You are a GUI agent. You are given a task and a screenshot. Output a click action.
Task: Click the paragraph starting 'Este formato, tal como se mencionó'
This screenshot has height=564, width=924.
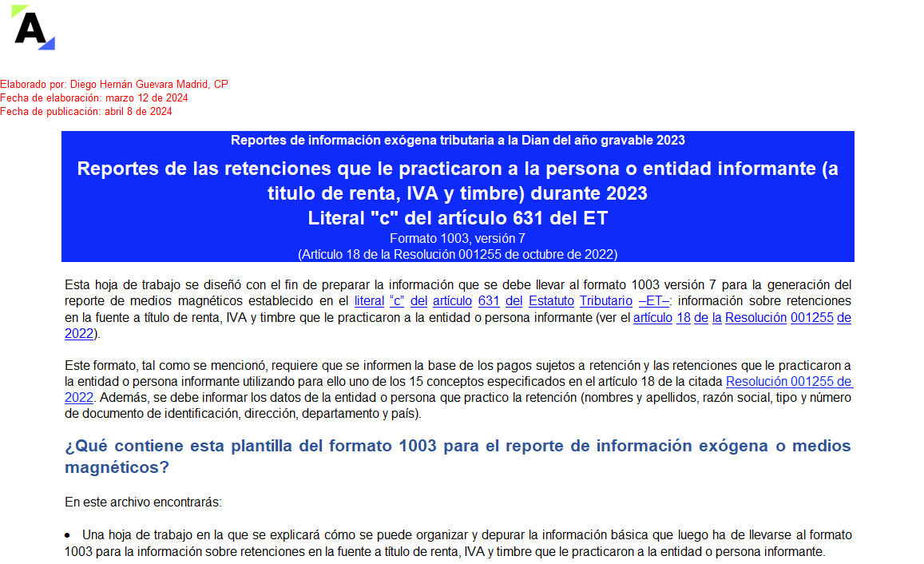click(458, 390)
